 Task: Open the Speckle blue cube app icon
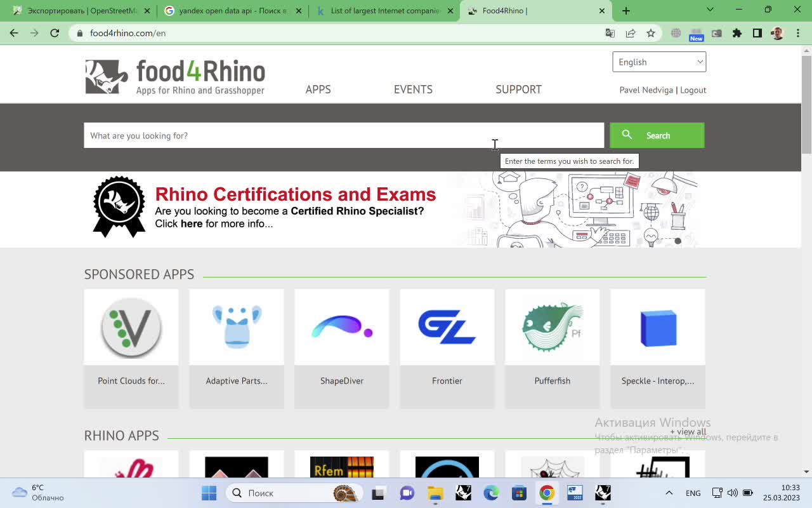(x=658, y=327)
